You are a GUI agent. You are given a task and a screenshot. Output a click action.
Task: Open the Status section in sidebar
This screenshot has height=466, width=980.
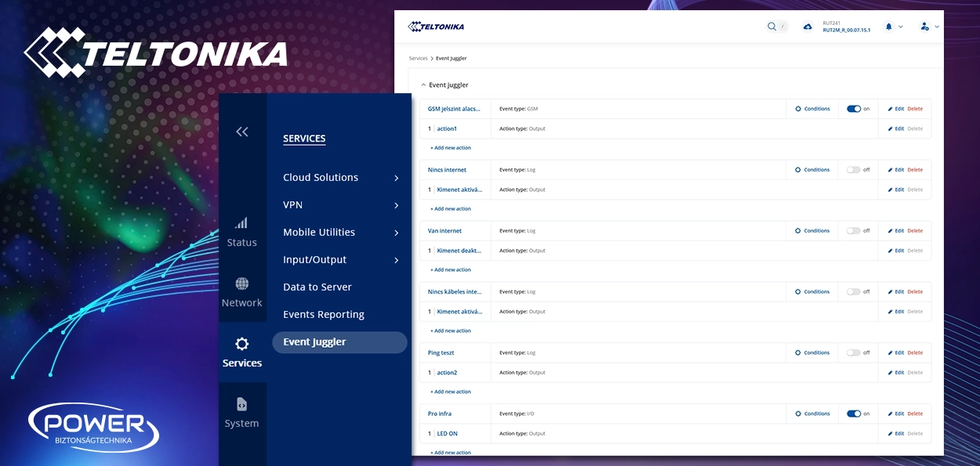pos(241,233)
